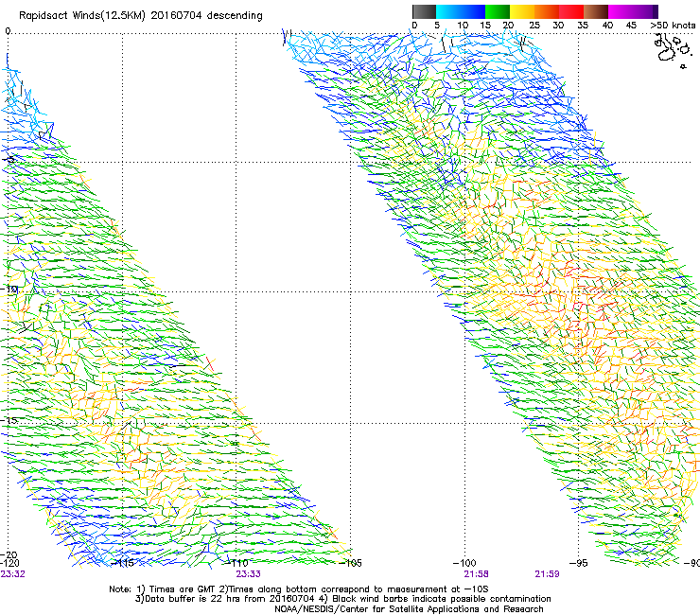This screenshot has width=700, height=615.
Task: Pick the yellow 20-25 knots legend segment
Action: coord(522,11)
